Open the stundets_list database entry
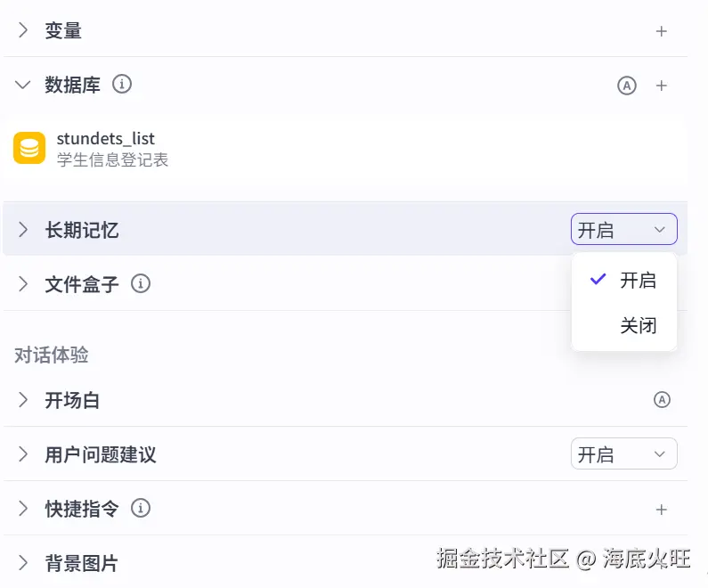This screenshot has width=708, height=588. (106, 139)
